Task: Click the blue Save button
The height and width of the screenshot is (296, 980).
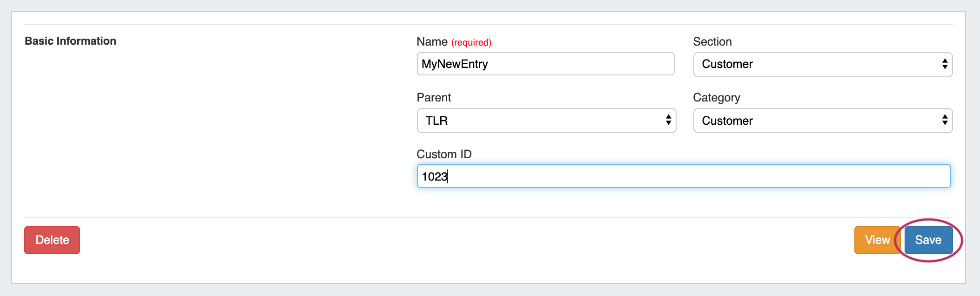Action: click(x=928, y=240)
